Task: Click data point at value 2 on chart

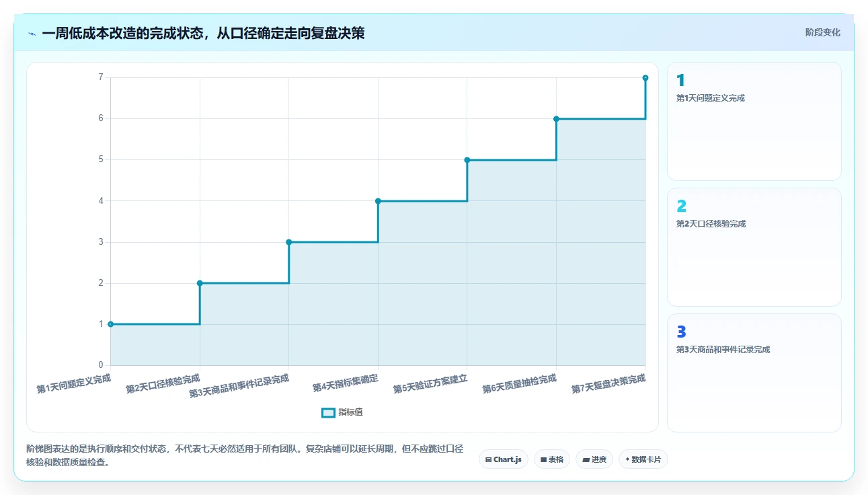Action: [x=200, y=283]
